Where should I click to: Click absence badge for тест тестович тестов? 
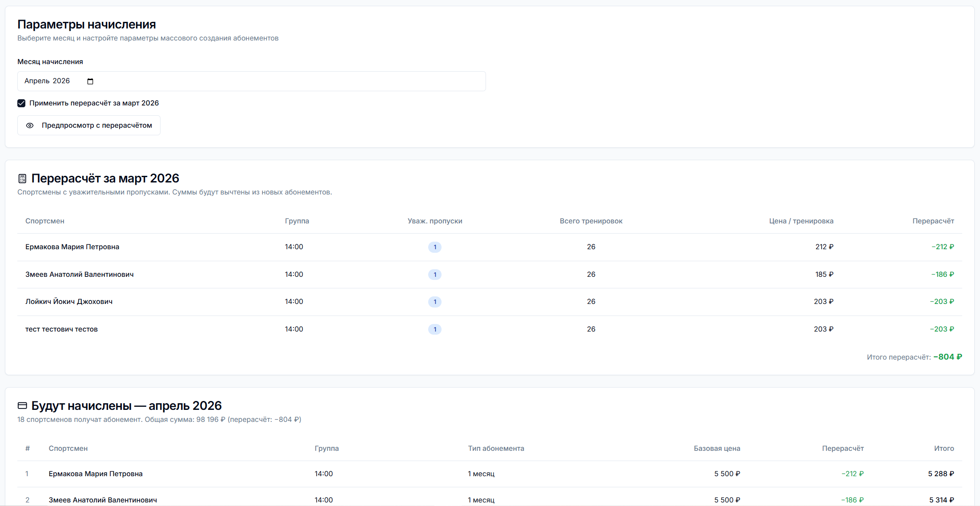[434, 329]
